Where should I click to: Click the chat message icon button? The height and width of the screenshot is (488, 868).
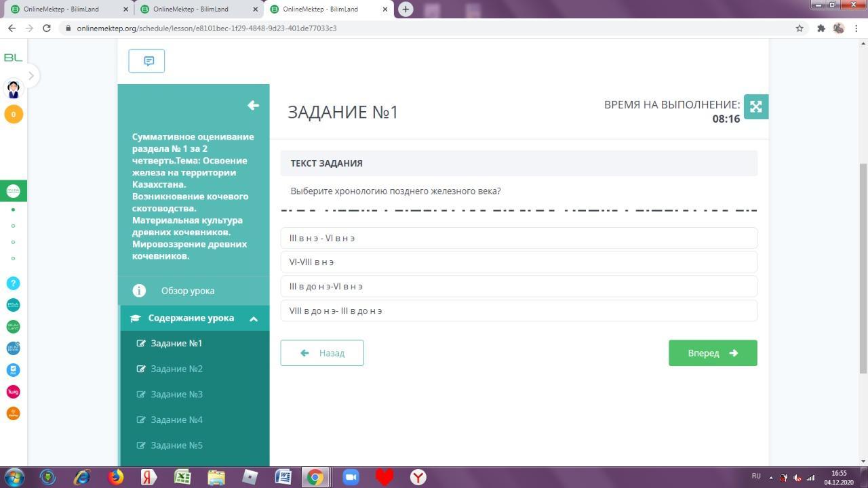point(146,61)
